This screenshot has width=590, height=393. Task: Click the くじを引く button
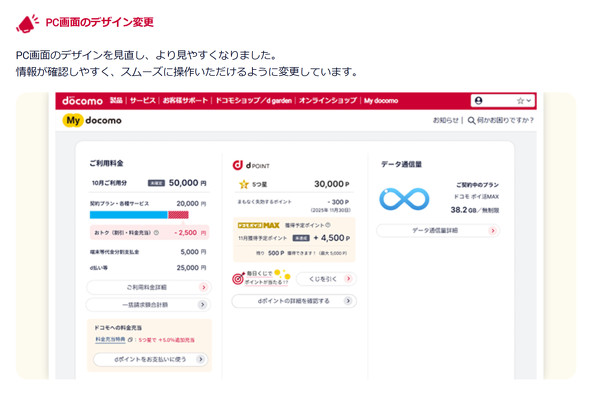coord(326,279)
